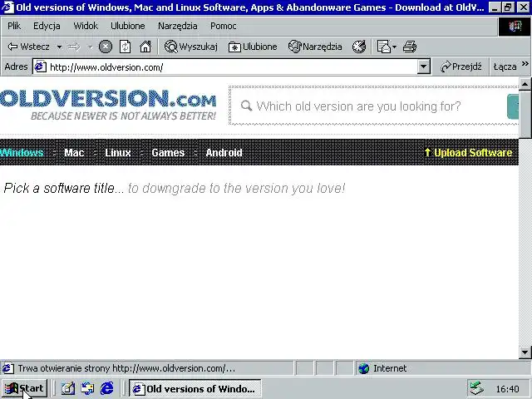Screen dimensions: 532x399
Task: Click the magnifier icon in search box
Action: [x=246, y=106]
